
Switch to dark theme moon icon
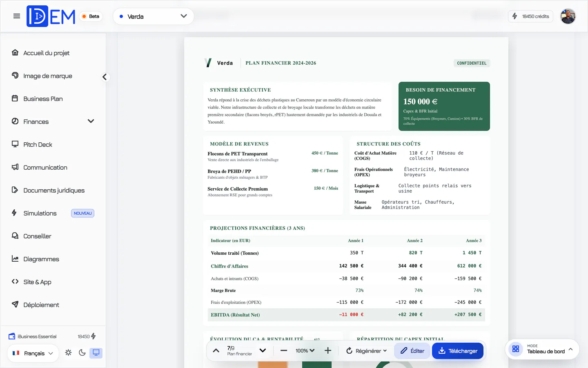[82, 352]
